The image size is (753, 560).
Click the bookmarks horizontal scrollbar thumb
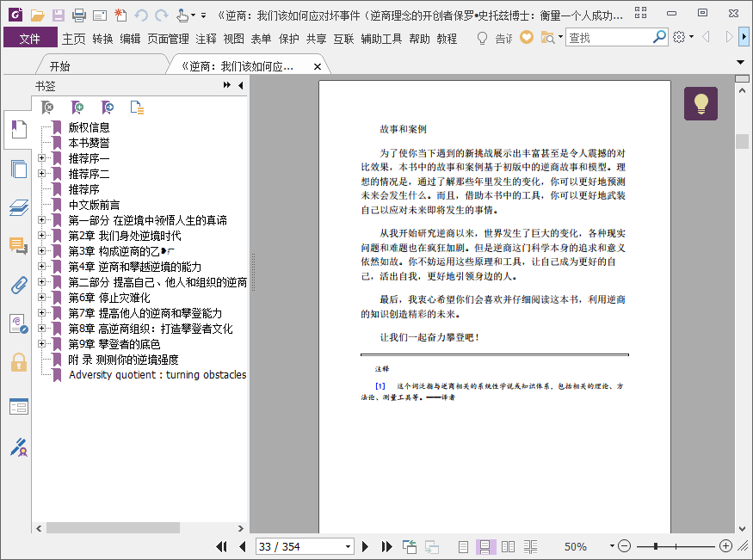click(113, 528)
